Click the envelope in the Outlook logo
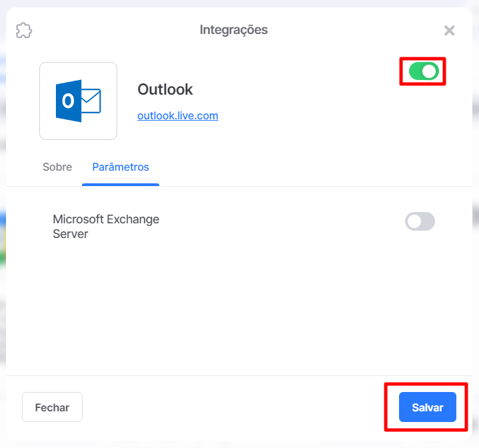Image resolution: width=479 pixels, height=448 pixels. (x=91, y=101)
